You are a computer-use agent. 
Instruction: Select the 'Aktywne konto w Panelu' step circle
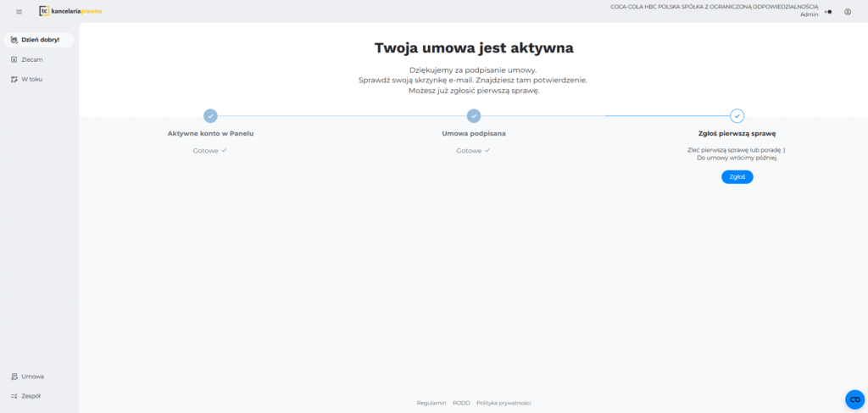coord(210,116)
